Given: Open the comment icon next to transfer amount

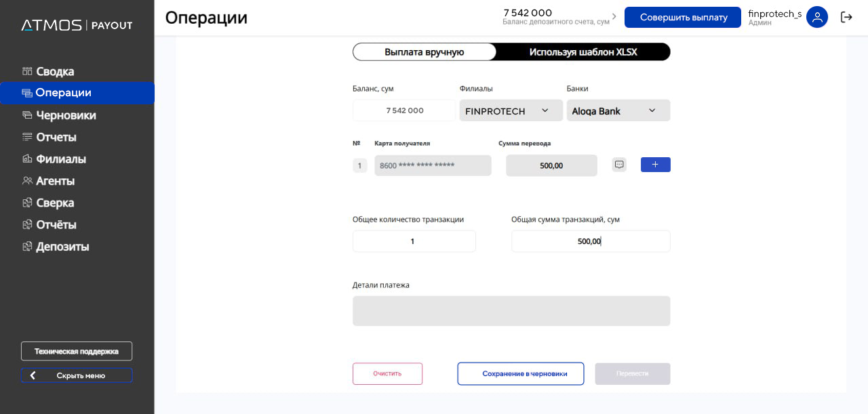Looking at the screenshot, I should tap(618, 164).
